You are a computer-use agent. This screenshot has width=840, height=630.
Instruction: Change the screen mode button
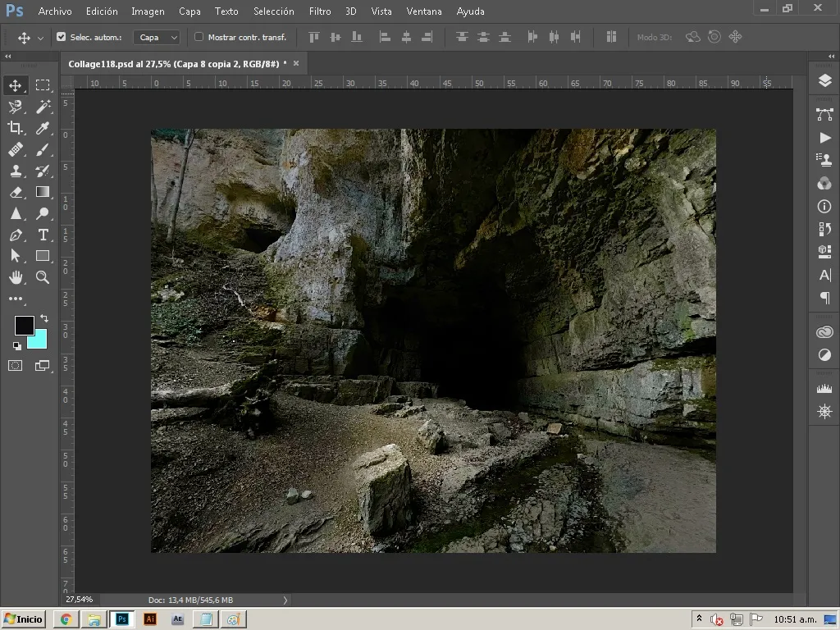(x=43, y=365)
